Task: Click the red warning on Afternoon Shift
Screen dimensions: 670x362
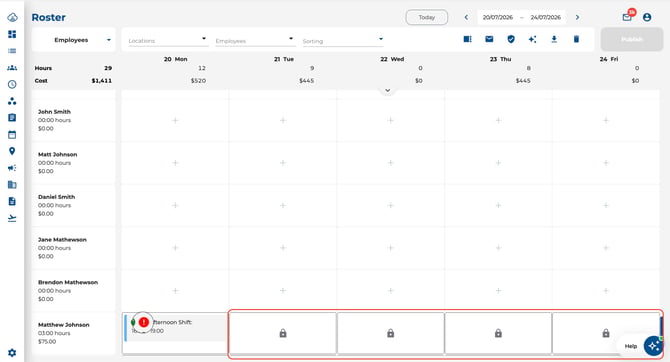Action: 144,322
